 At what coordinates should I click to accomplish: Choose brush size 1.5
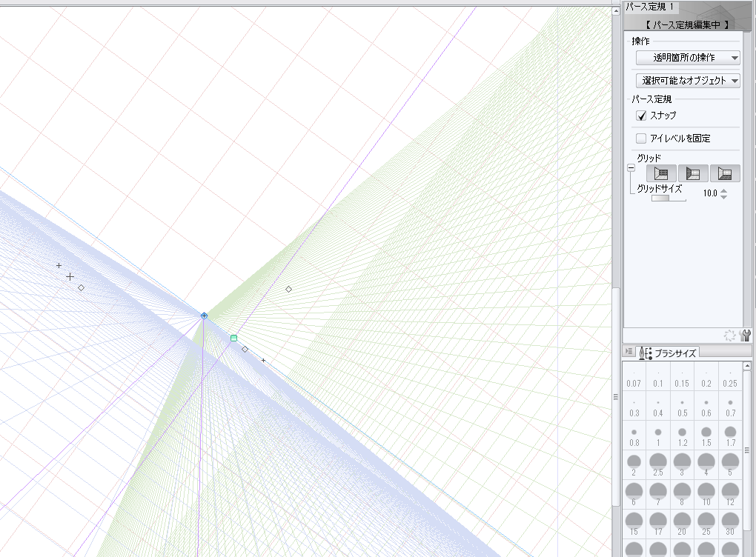click(706, 436)
